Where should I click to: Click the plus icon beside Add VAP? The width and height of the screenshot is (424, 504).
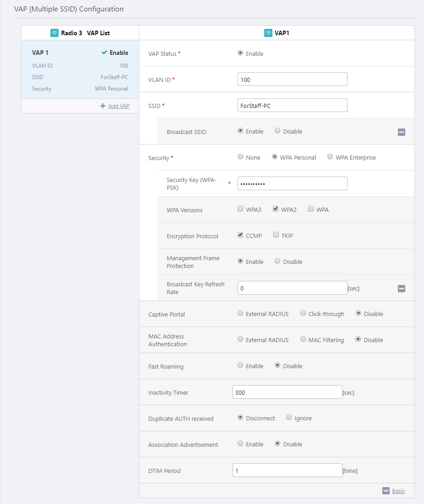tap(103, 106)
